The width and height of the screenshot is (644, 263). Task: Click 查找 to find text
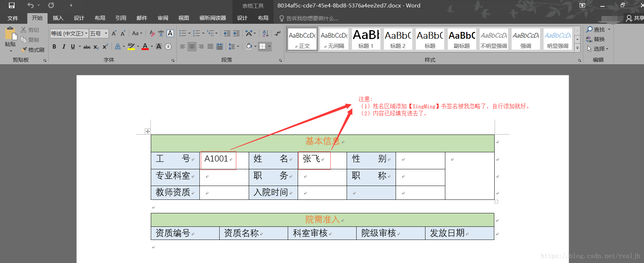click(x=598, y=30)
